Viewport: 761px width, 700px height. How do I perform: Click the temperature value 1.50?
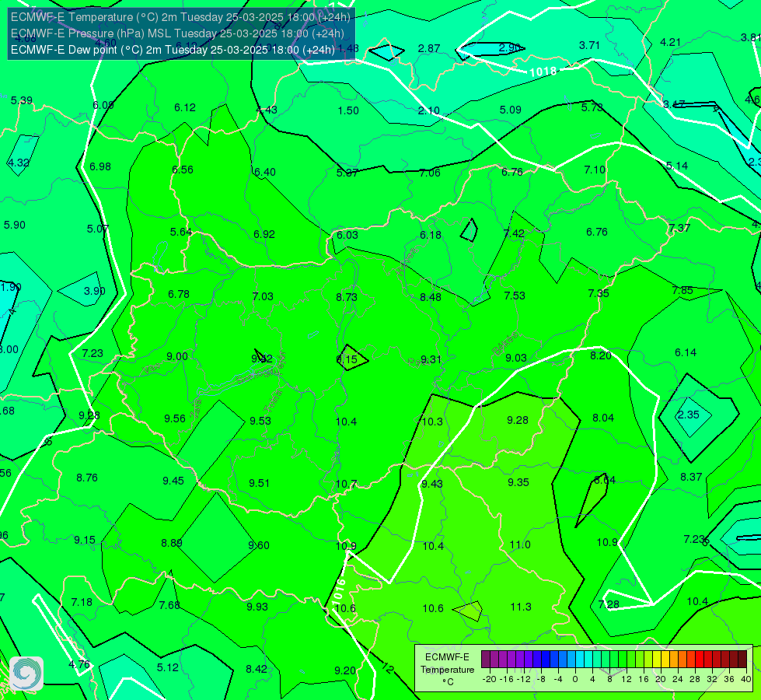[x=348, y=110]
